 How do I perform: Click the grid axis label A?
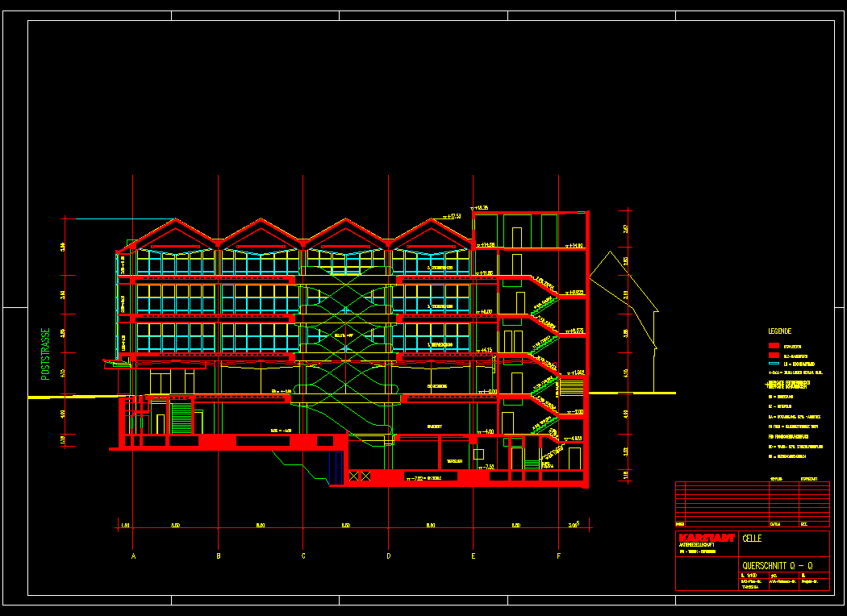(133, 556)
